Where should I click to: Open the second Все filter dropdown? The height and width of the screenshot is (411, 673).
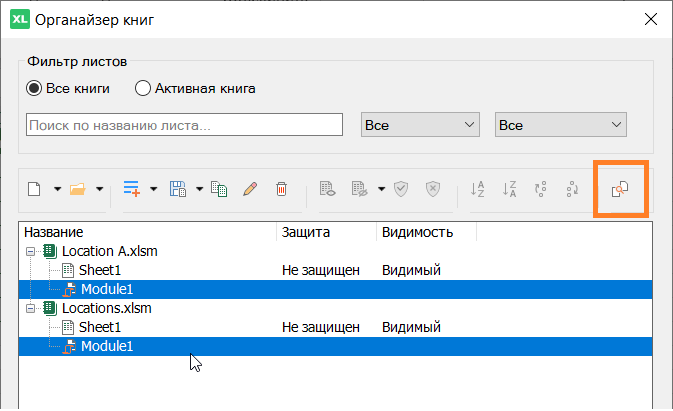pos(561,125)
